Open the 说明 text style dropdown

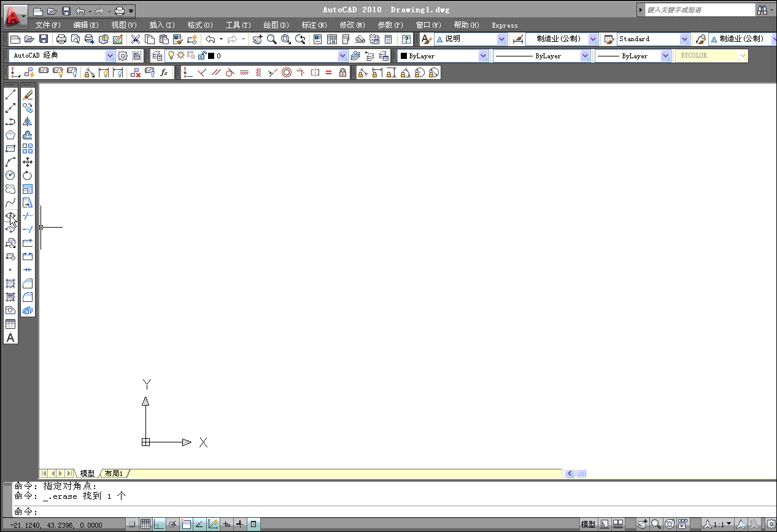click(x=501, y=39)
